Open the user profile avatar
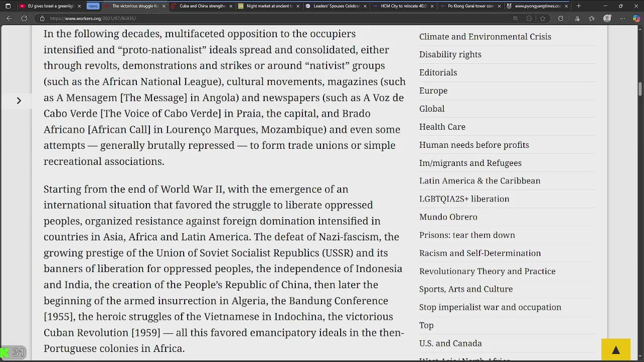 [x=607, y=19]
